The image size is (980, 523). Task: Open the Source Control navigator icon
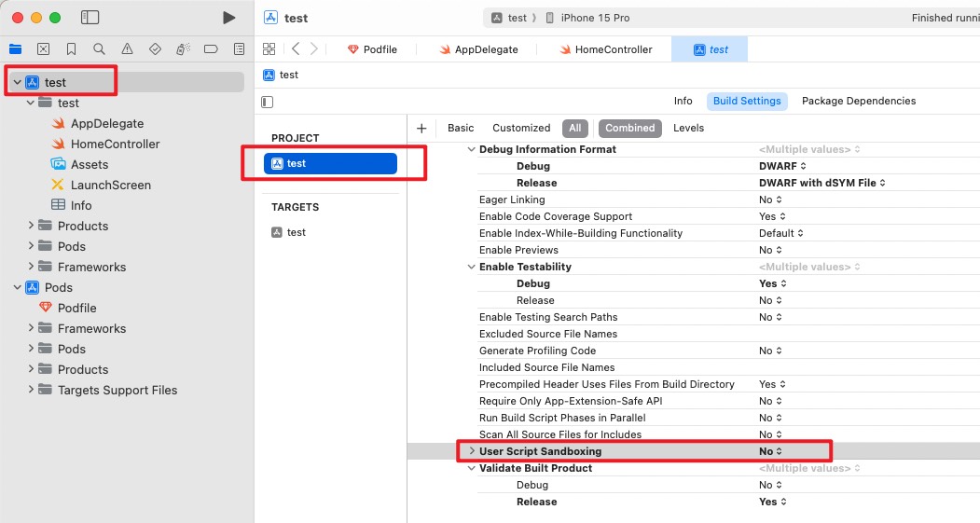point(43,48)
